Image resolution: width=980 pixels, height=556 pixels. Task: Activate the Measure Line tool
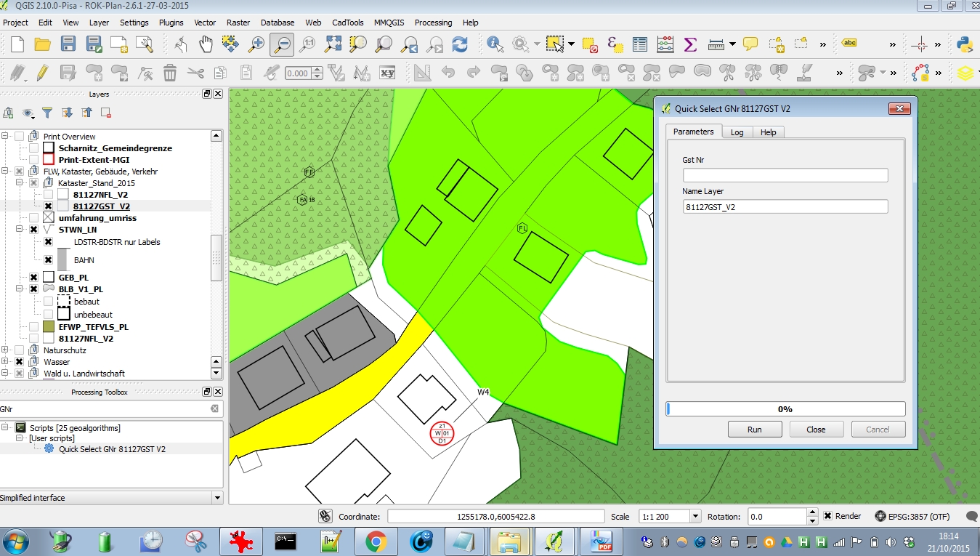click(716, 43)
